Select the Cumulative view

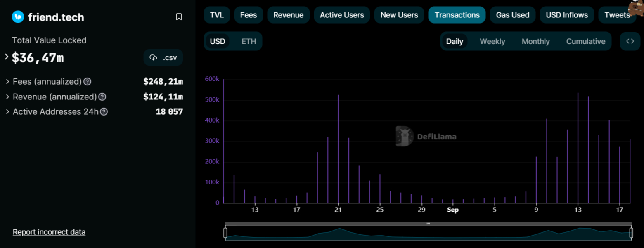point(585,41)
